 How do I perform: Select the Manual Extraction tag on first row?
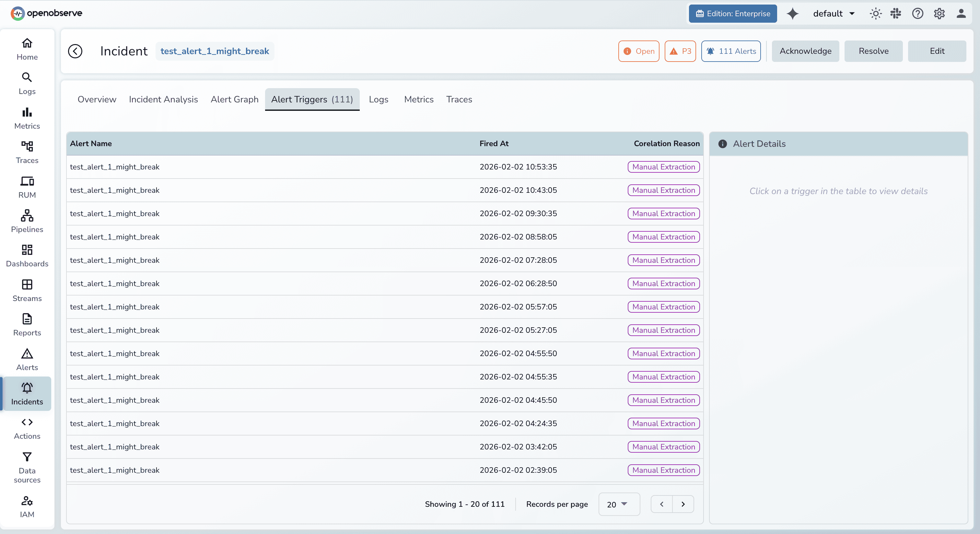pos(663,167)
